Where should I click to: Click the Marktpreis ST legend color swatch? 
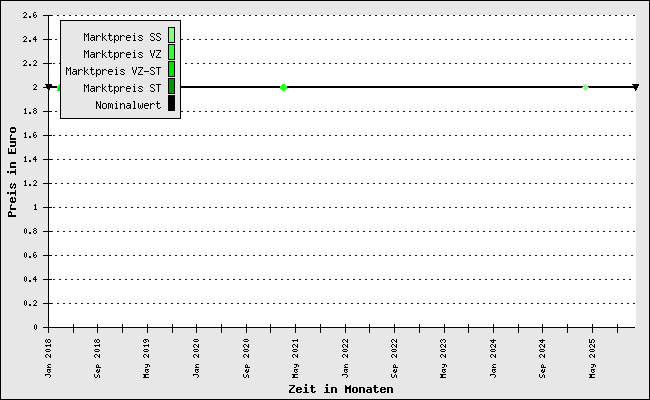tap(171, 87)
